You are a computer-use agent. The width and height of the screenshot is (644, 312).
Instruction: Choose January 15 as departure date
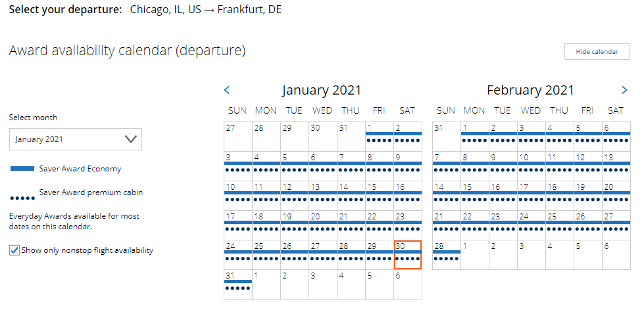coord(379,195)
